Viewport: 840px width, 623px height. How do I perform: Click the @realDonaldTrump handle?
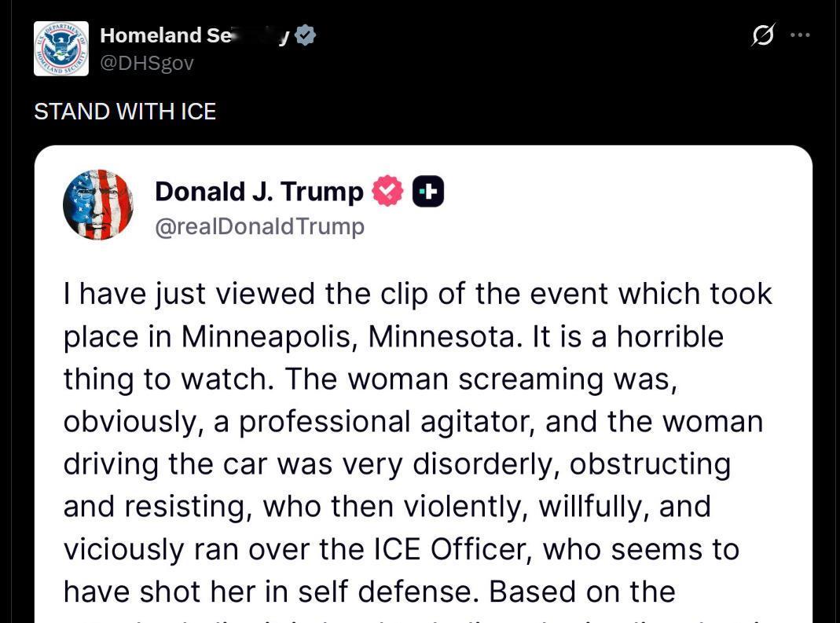point(260,227)
